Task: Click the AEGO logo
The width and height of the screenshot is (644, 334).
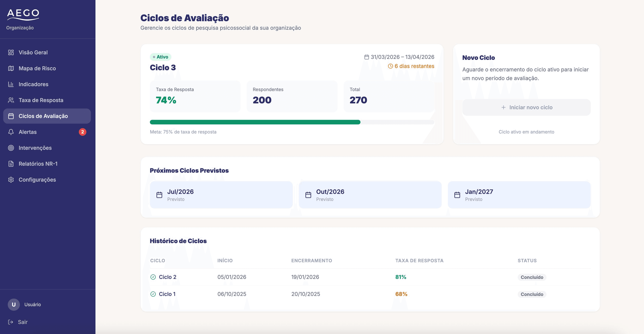Action: point(23,15)
